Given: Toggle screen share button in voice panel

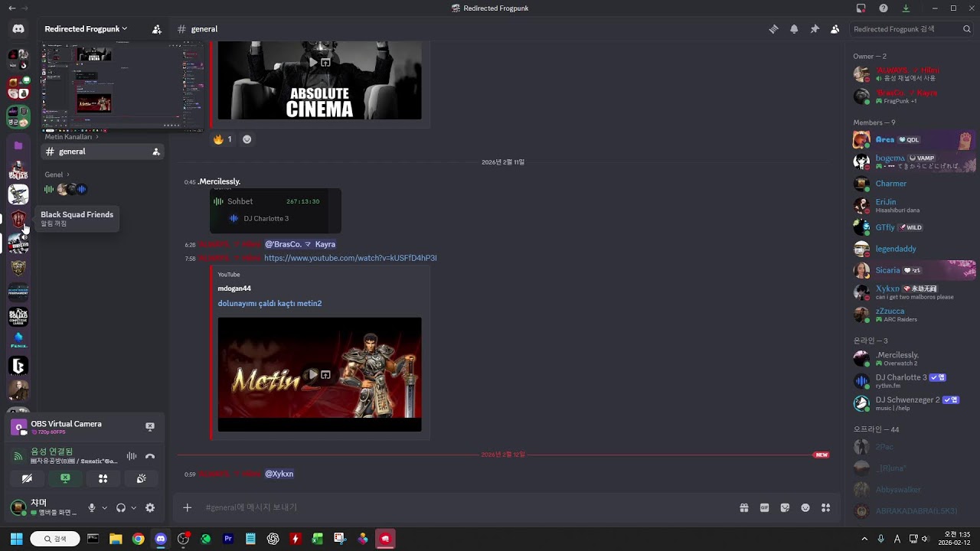Looking at the screenshot, I should click(65, 478).
